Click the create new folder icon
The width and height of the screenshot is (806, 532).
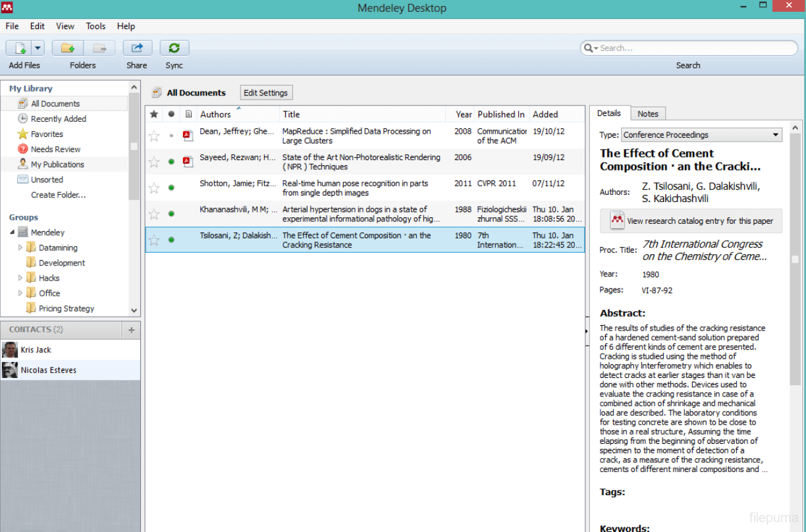pyautogui.click(x=67, y=48)
